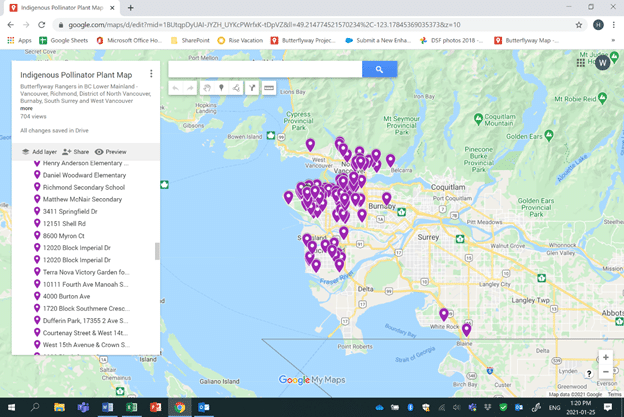The height and width of the screenshot is (417, 624).
Task: Open SharePoint bookmark
Action: coord(190,40)
